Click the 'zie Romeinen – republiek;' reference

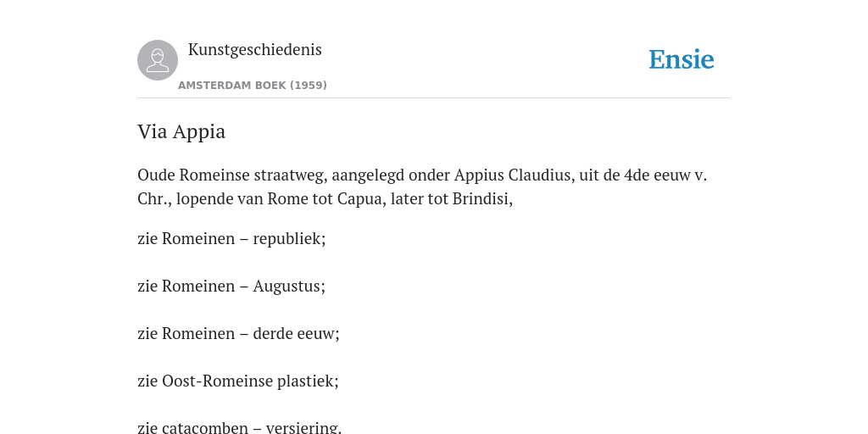[231, 238]
